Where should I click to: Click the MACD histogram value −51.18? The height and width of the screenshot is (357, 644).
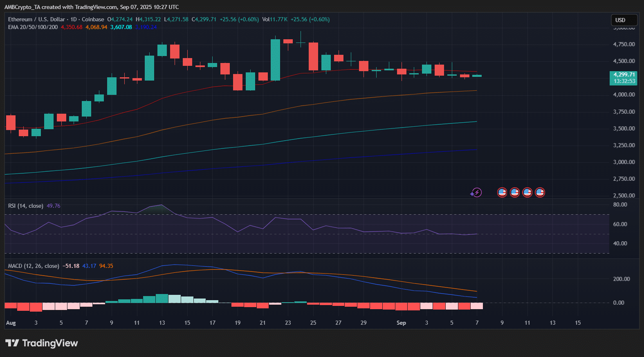71,266
